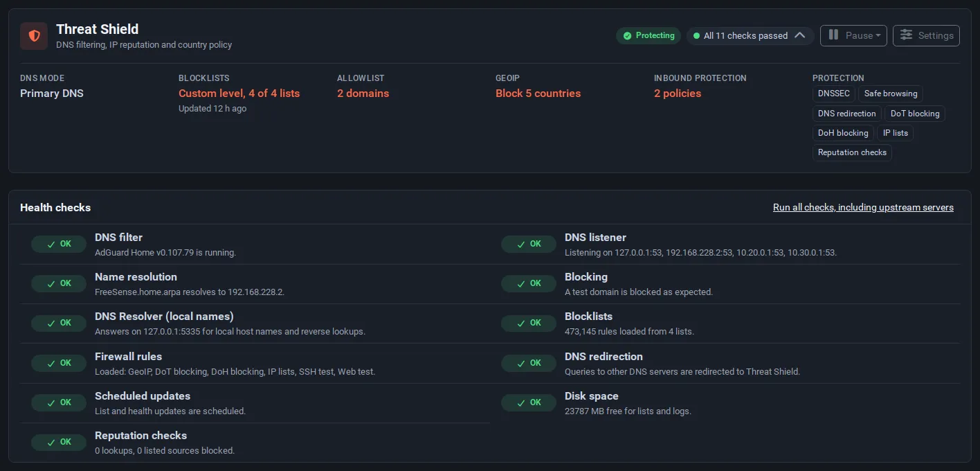The height and width of the screenshot is (471, 980).
Task: Click text FreeSense.home.arpa resolves to 192.168.228.2
Action: click(x=190, y=292)
